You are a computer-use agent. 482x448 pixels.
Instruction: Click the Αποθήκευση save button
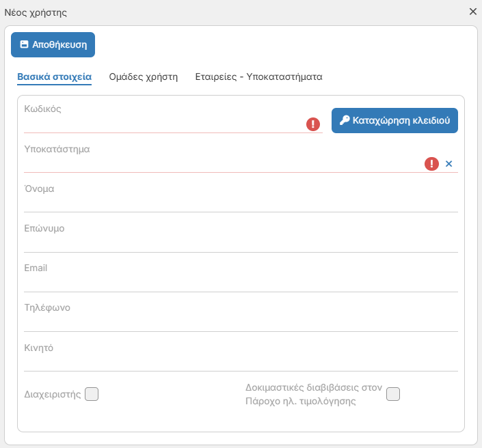point(53,45)
